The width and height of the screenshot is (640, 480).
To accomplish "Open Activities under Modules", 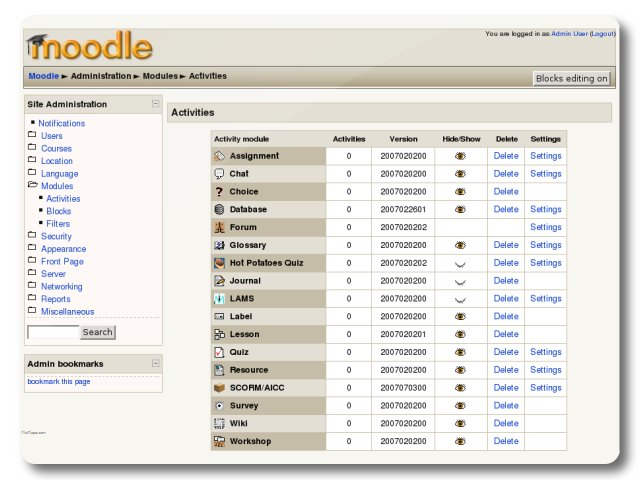I will (63, 199).
